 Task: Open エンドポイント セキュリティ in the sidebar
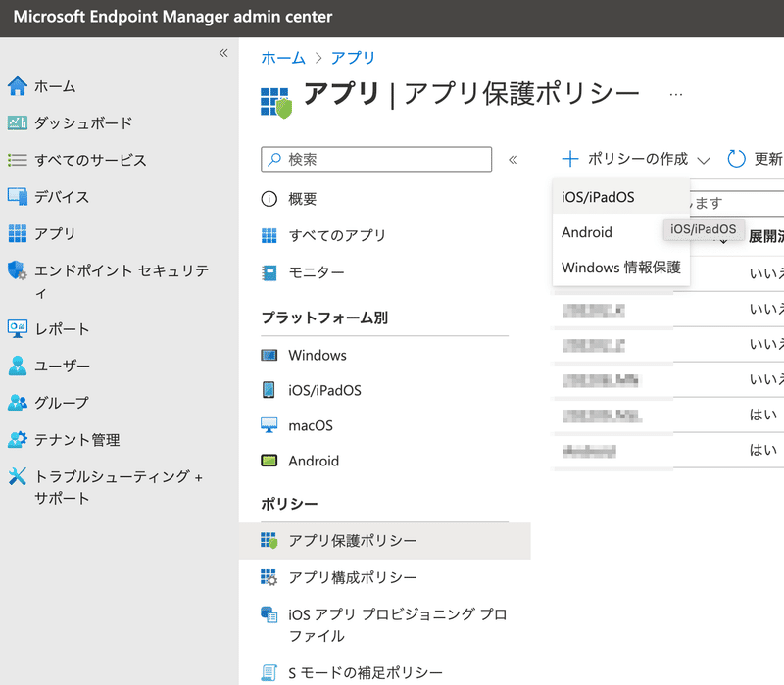point(109,281)
